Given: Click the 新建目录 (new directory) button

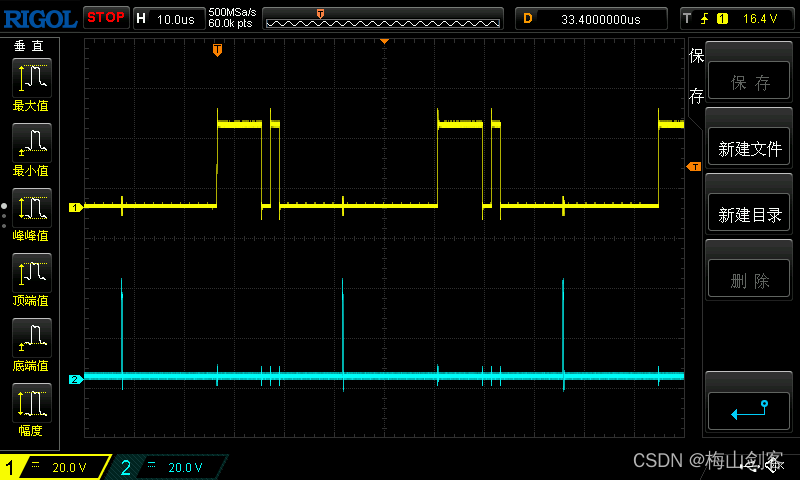Looking at the screenshot, I should click(x=749, y=213).
